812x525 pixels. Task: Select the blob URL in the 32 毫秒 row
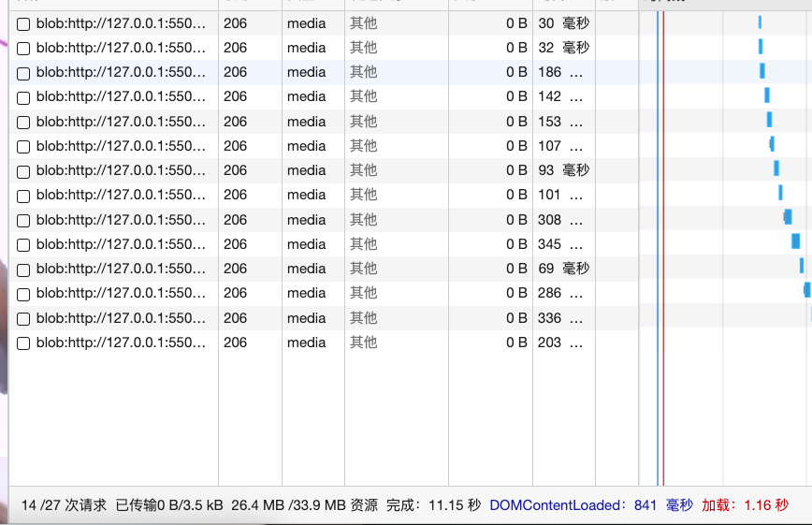120,48
